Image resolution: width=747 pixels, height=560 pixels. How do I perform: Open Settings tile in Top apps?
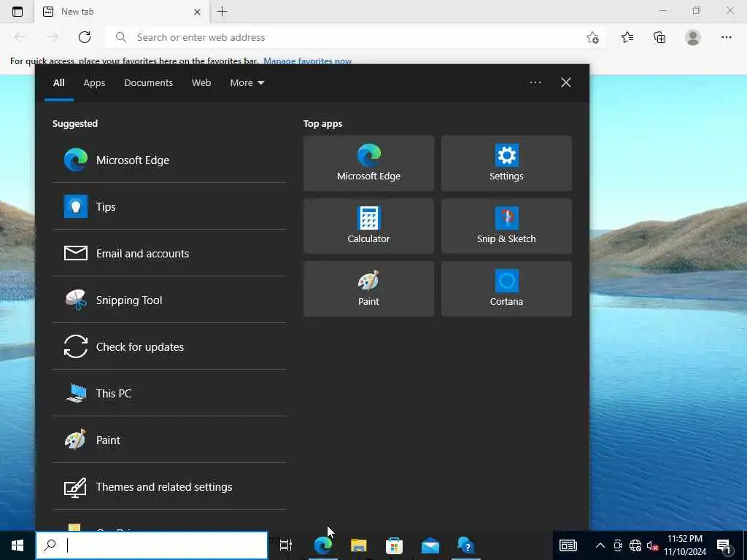tap(506, 163)
